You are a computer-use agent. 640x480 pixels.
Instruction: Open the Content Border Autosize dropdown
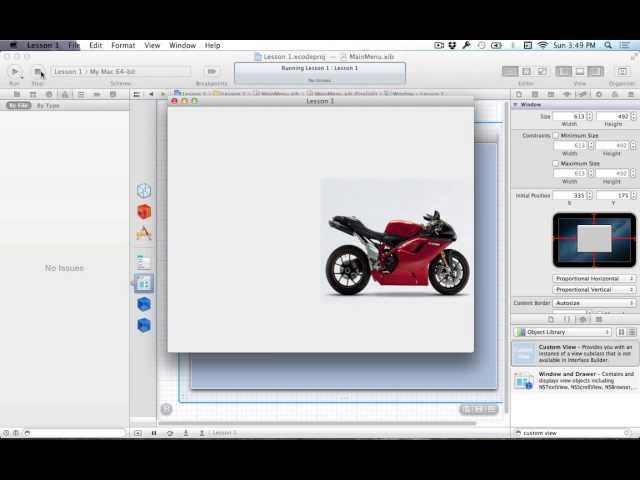(x=594, y=303)
